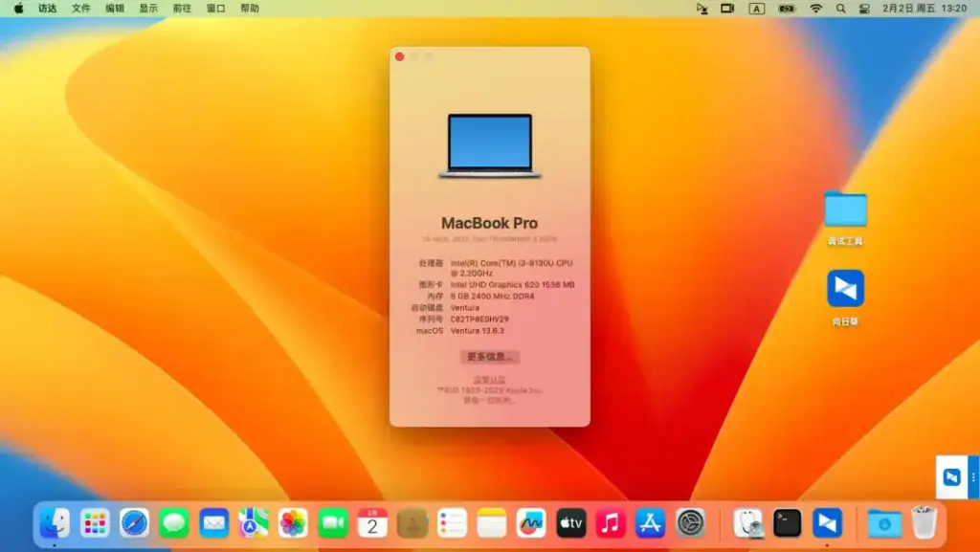The width and height of the screenshot is (980, 552).
Task: Open the Apple menu
Action: [x=19, y=9]
